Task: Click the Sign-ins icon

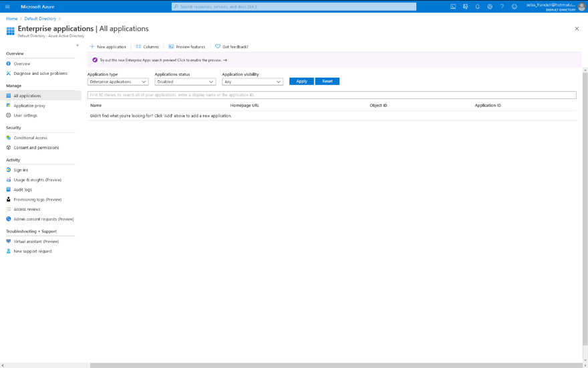Action: pyautogui.click(x=9, y=170)
